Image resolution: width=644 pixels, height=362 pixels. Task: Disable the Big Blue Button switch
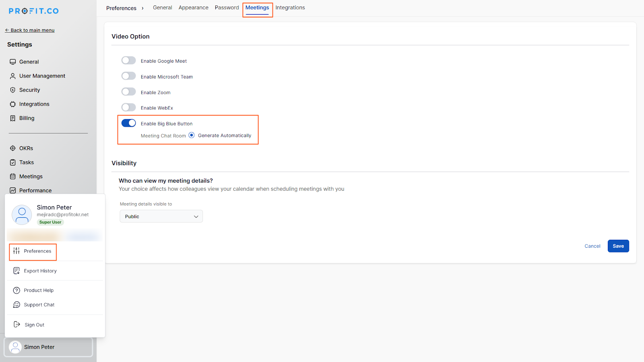129,123
